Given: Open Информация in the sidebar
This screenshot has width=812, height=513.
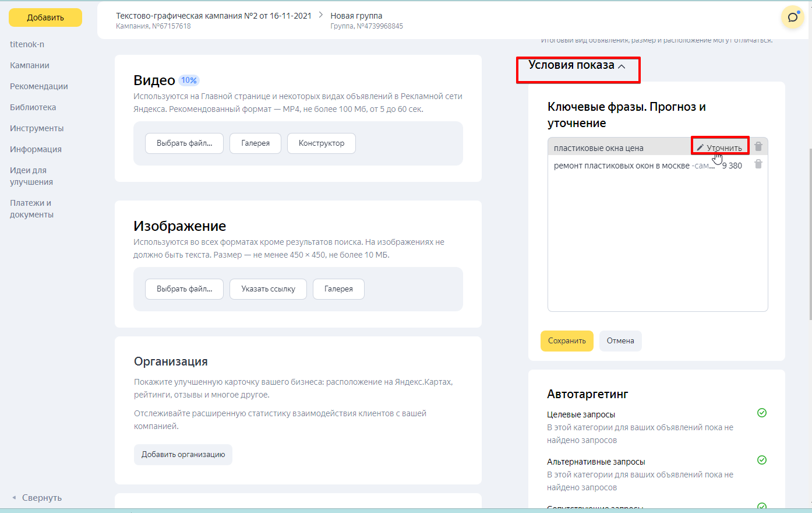Looking at the screenshot, I should click(36, 149).
